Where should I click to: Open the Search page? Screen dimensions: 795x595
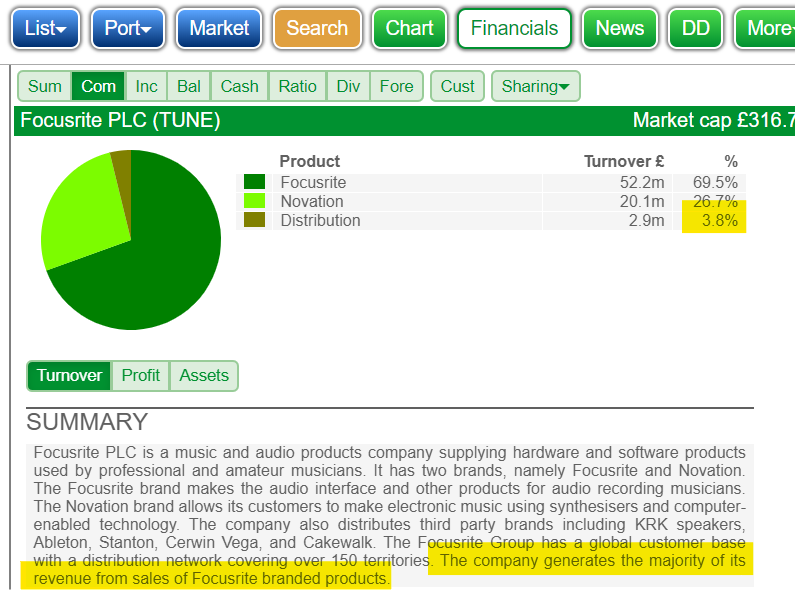click(317, 28)
